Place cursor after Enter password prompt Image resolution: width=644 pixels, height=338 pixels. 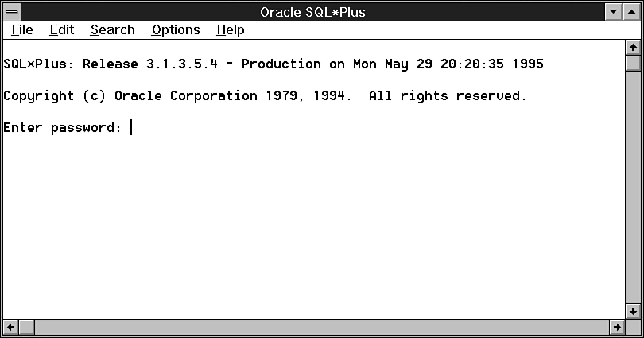click(x=131, y=128)
